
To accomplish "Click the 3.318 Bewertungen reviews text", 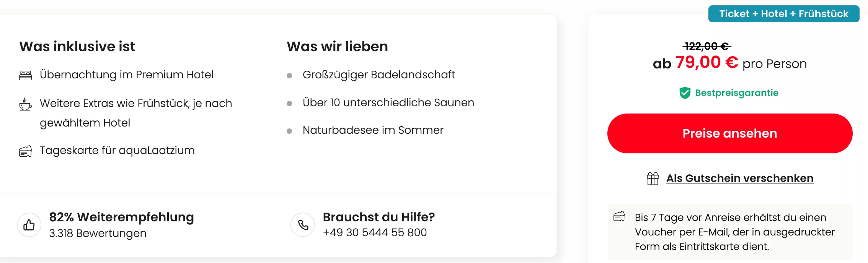I will (x=98, y=233).
